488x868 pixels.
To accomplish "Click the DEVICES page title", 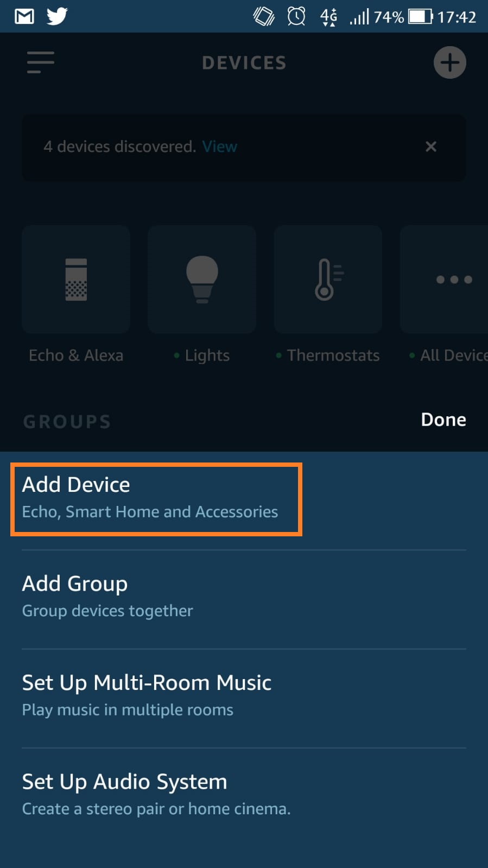I will [x=244, y=63].
